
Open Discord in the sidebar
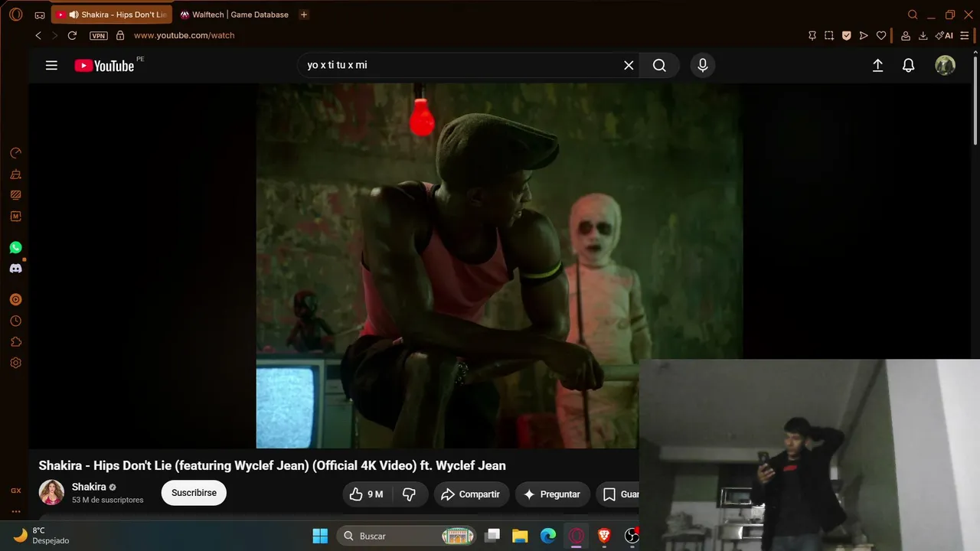(x=15, y=269)
